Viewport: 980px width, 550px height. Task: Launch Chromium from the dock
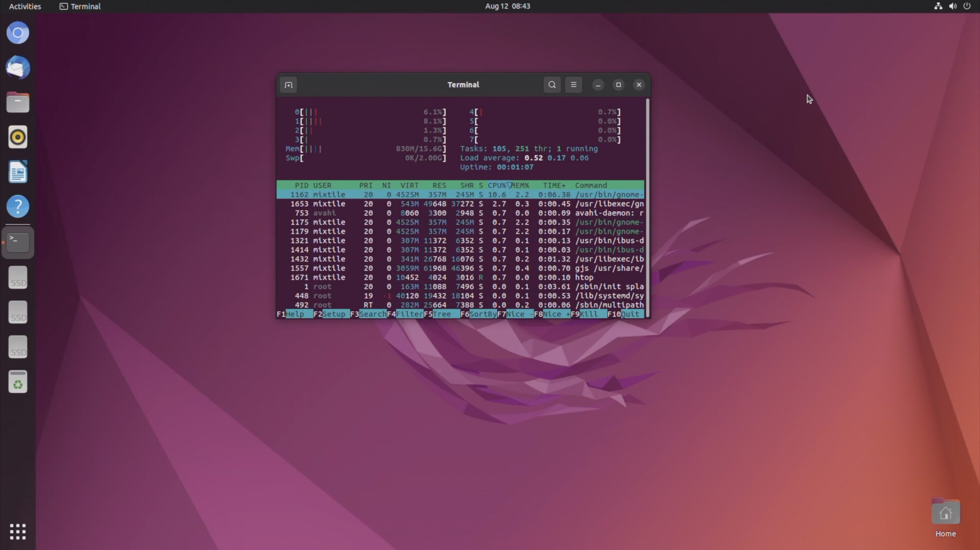pos(18,33)
